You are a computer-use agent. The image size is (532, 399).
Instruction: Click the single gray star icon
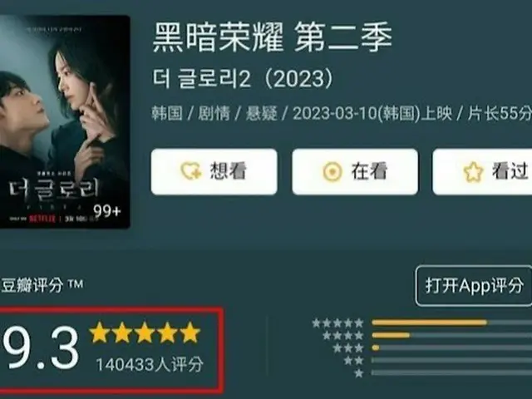tap(358, 373)
